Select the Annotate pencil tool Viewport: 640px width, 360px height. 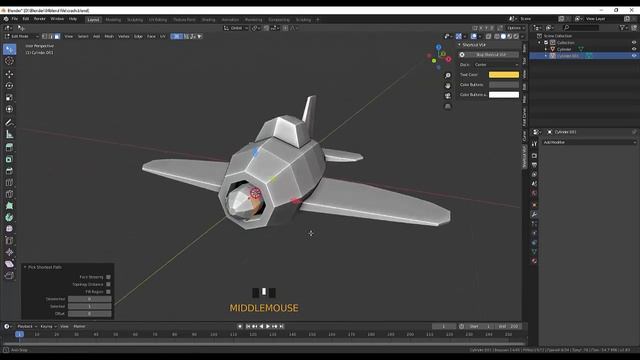click(x=9, y=122)
